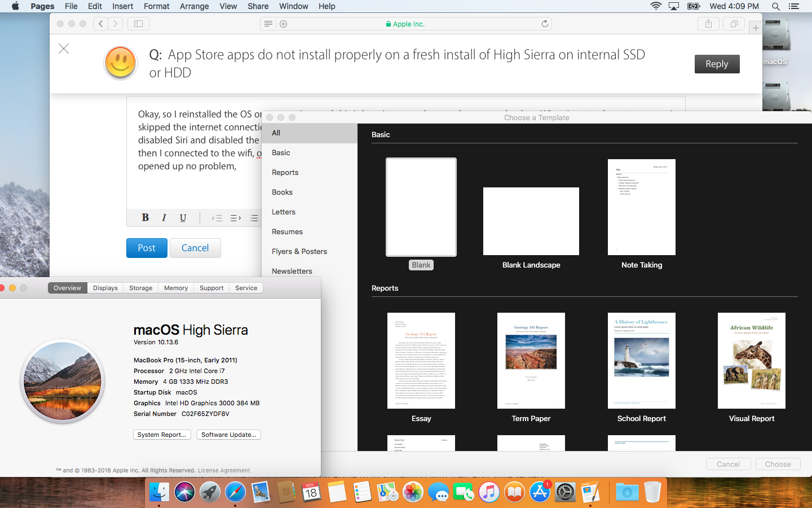Image resolution: width=812 pixels, height=508 pixels.
Task: Select the Flyers & Posters category
Action: tap(310, 252)
